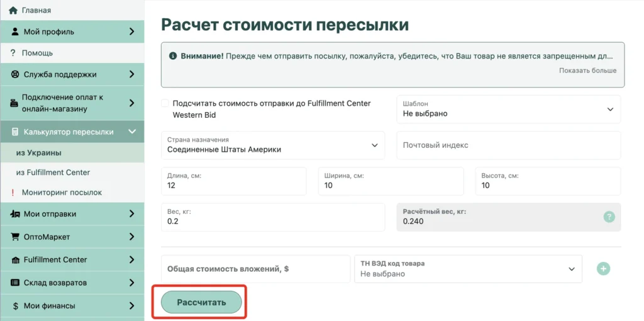644x321 pixels.
Task: Click the warehouse icon of Fulfillment Center
Action: pos(15,260)
